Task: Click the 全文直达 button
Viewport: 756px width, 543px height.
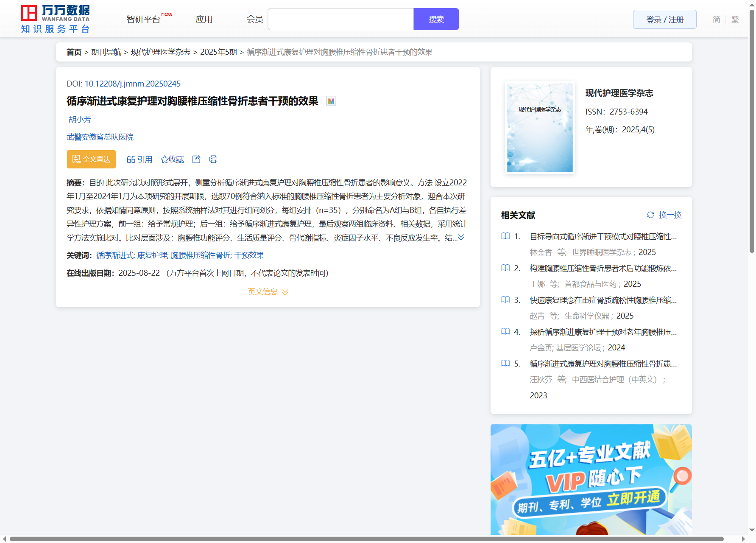Action: click(x=91, y=159)
